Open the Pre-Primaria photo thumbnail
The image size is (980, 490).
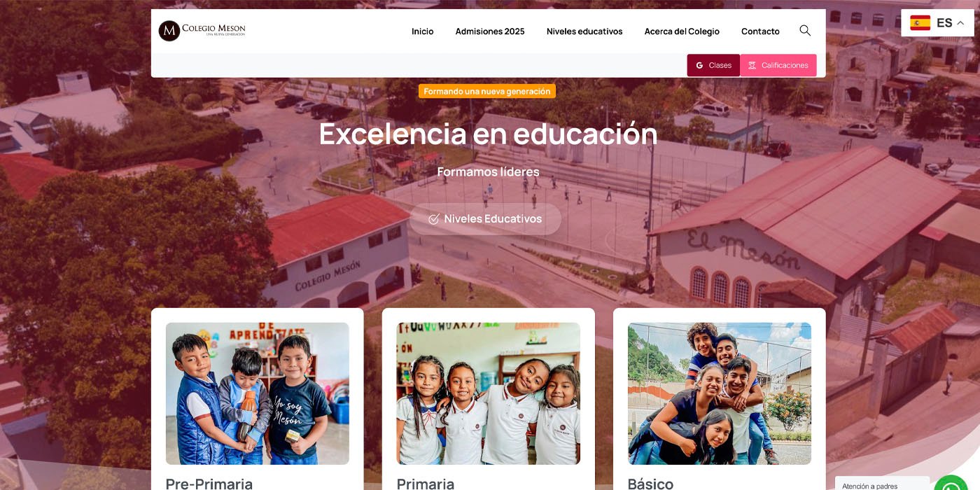tap(258, 393)
